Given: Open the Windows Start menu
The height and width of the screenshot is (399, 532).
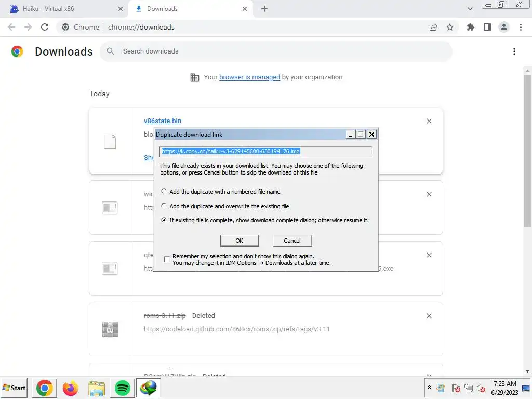Looking at the screenshot, I should [14, 388].
